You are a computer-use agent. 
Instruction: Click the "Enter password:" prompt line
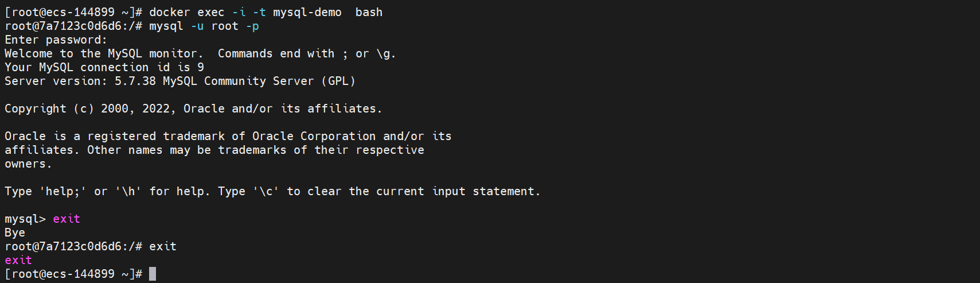coord(56,40)
